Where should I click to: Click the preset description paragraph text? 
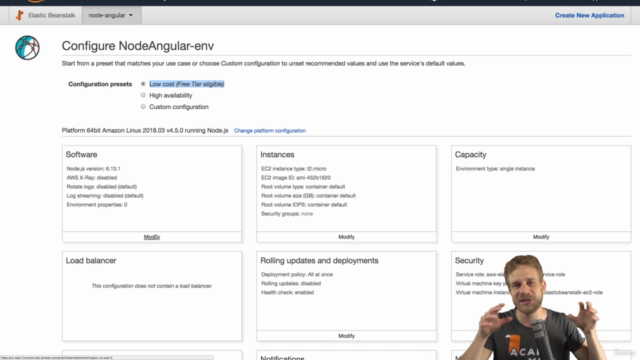point(263,63)
